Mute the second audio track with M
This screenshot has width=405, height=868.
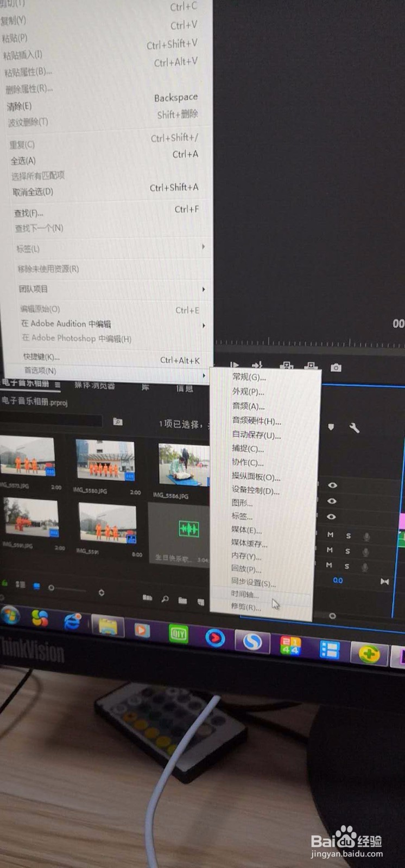coord(330,550)
